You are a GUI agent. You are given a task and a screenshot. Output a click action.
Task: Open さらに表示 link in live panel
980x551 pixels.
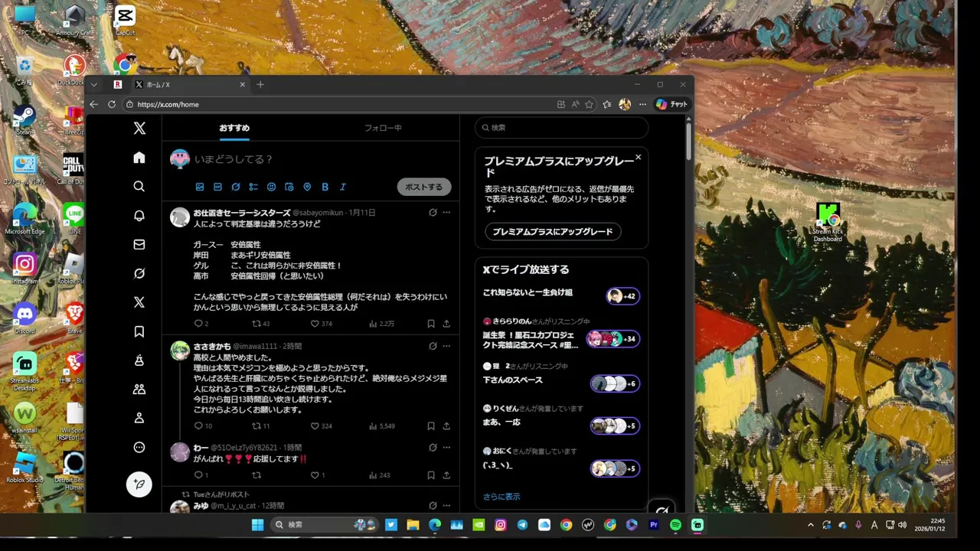501,497
